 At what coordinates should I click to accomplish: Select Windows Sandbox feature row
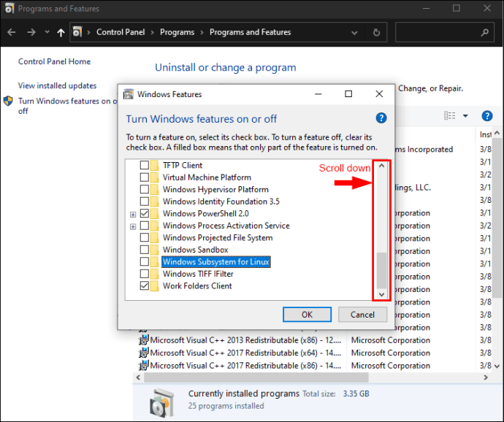click(x=195, y=250)
